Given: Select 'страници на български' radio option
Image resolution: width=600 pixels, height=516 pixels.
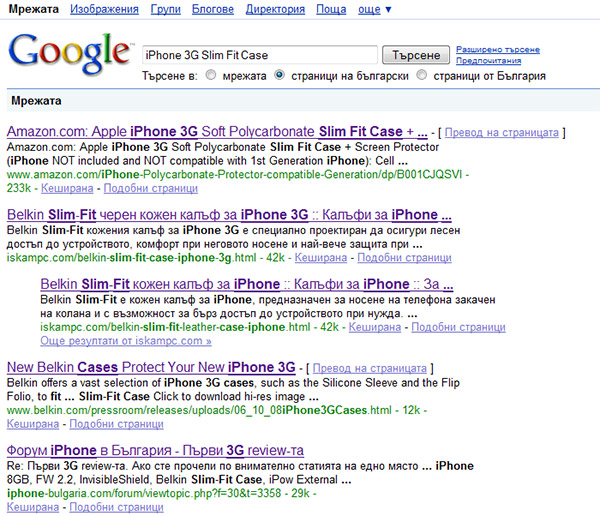Looking at the screenshot, I should pos(280,75).
